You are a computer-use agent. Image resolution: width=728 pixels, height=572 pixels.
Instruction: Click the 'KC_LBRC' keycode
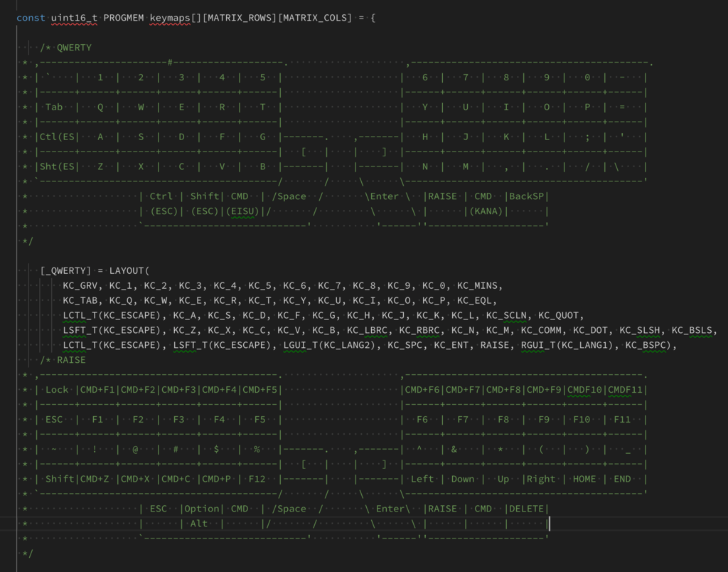[x=368, y=330]
